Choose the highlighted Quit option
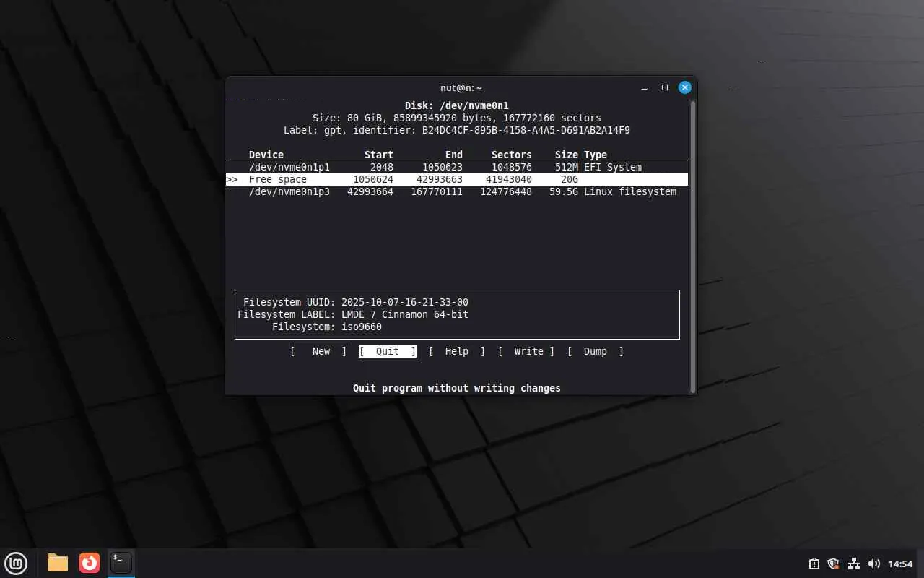The height and width of the screenshot is (578, 924). pos(388,351)
